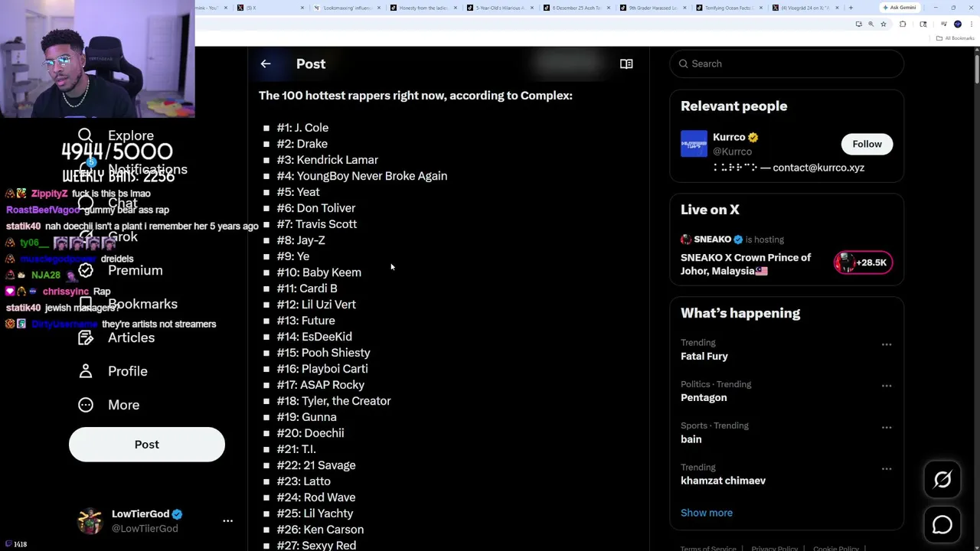This screenshot has width=980, height=551.
Task: Expand LowTierGod account menu dots
Action: click(227, 520)
